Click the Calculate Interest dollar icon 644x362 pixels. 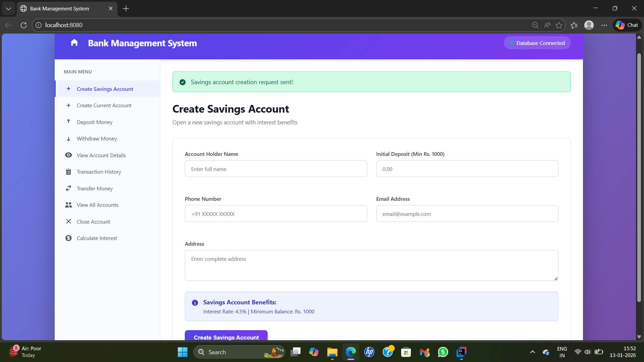pyautogui.click(x=68, y=238)
